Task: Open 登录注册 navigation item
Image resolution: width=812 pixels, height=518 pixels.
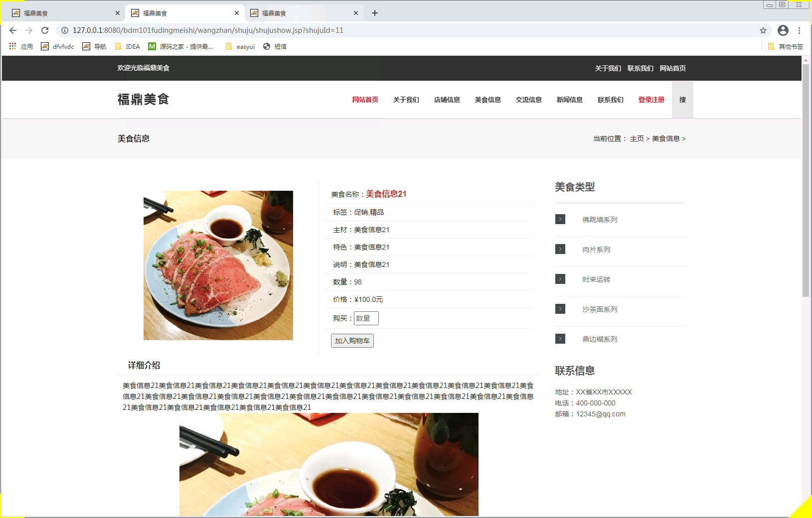Action: pyautogui.click(x=651, y=100)
